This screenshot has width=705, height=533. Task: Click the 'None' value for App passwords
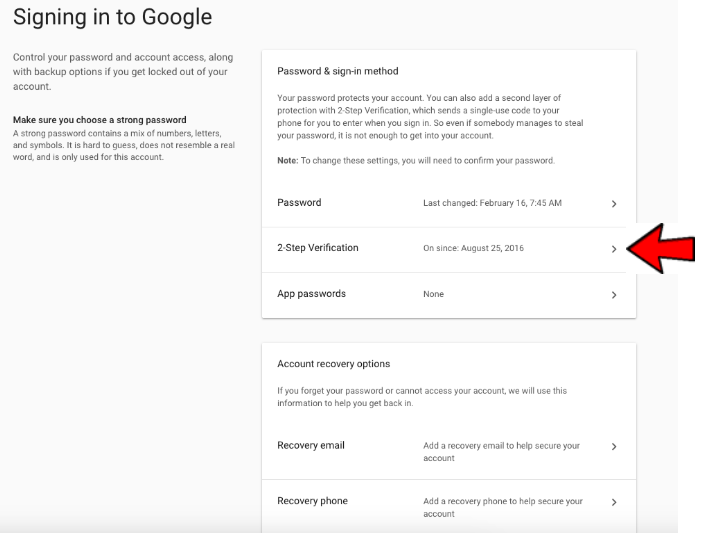click(433, 294)
